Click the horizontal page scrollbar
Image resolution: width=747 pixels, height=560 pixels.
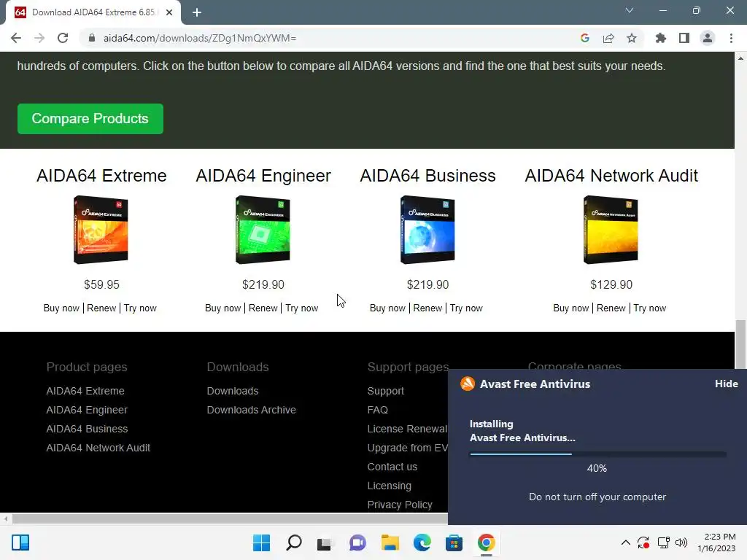(230, 518)
